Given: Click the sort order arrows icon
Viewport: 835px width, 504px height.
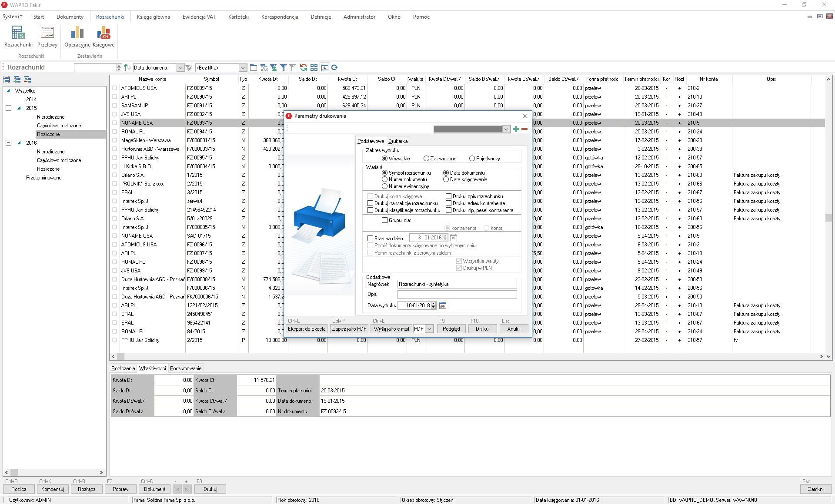Looking at the screenshot, I should pyautogui.click(x=127, y=67).
